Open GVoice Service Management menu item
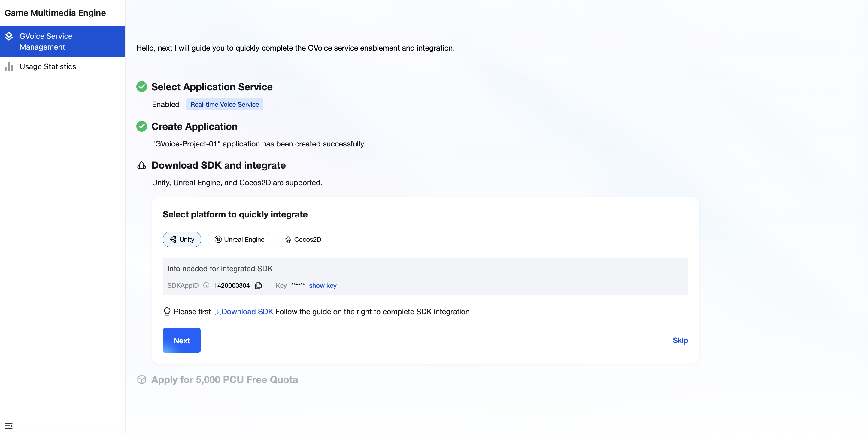The height and width of the screenshot is (433, 868). click(46, 41)
